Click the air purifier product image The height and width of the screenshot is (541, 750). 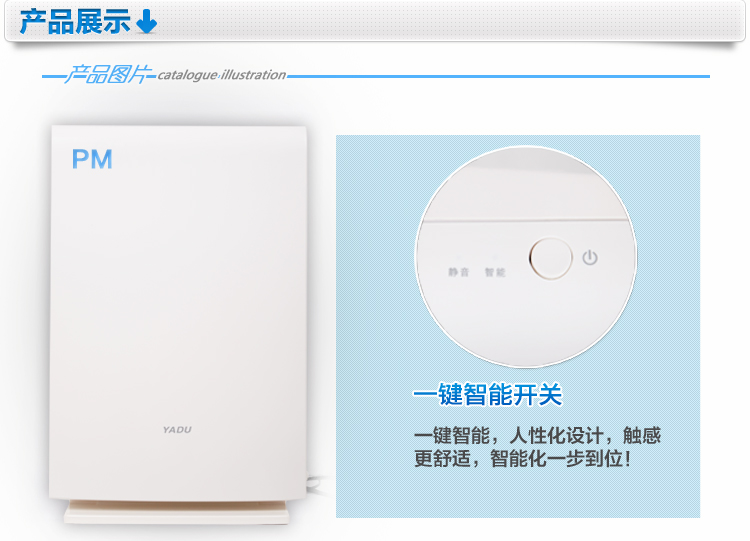(178, 324)
